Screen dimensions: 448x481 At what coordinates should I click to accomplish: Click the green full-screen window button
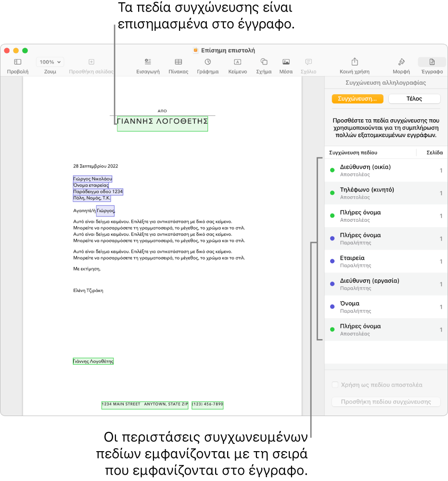25,51
